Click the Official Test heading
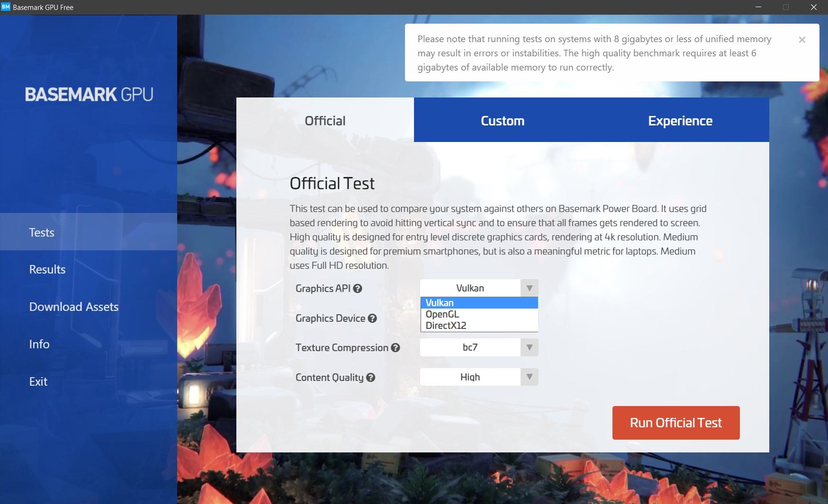The image size is (828, 504). click(332, 183)
